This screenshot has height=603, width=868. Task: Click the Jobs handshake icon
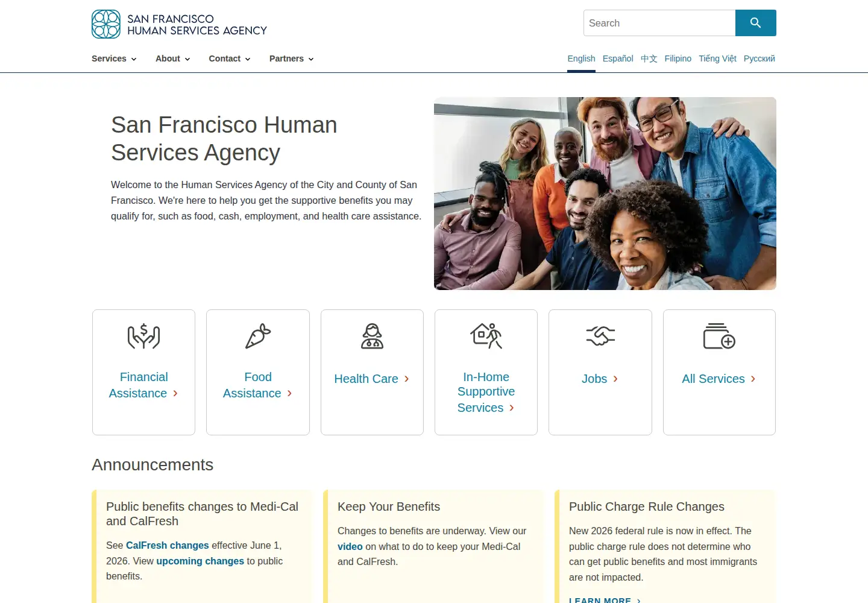pyautogui.click(x=600, y=336)
